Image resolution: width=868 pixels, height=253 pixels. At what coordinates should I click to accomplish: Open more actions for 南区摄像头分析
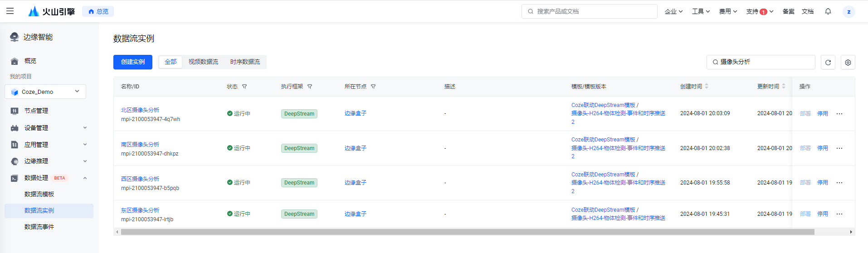[x=839, y=148]
